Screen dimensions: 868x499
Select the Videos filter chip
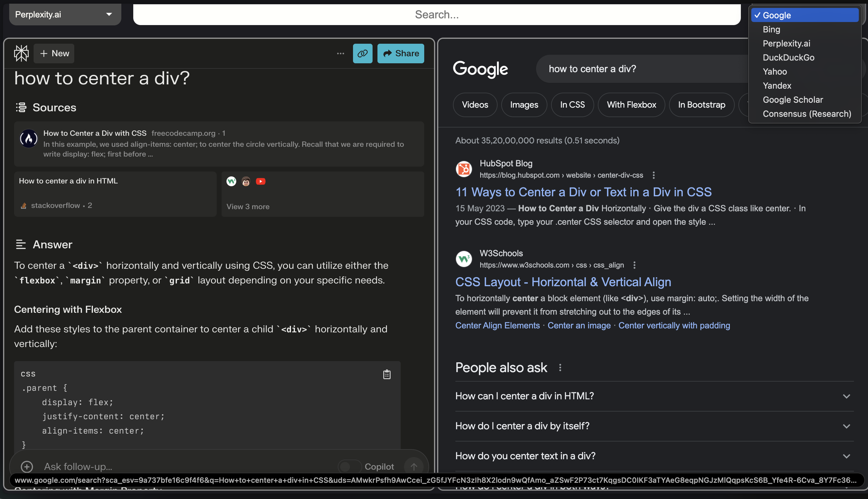pos(475,105)
